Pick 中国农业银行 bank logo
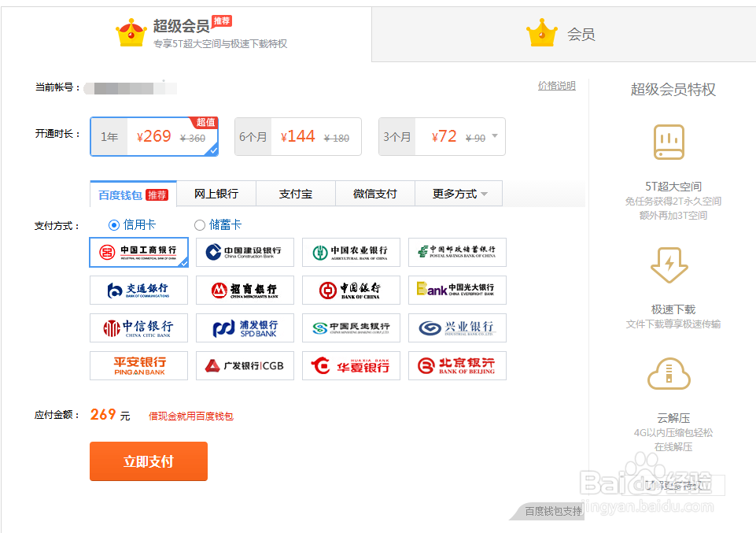The image size is (756, 533). click(x=351, y=252)
